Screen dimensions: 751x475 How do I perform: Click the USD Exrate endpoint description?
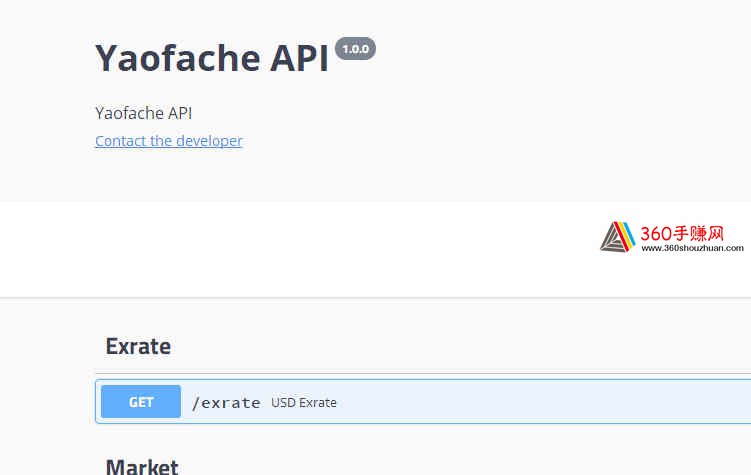304,403
